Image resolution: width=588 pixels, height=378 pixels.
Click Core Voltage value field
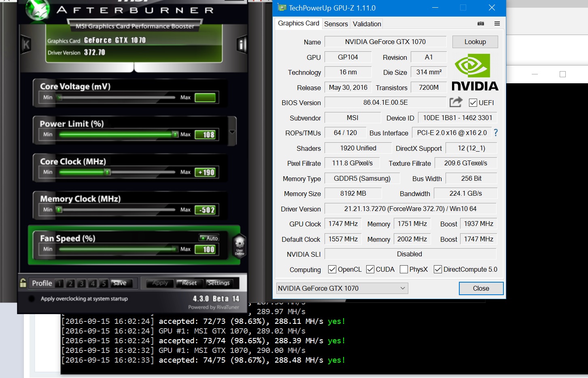[205, 97]
